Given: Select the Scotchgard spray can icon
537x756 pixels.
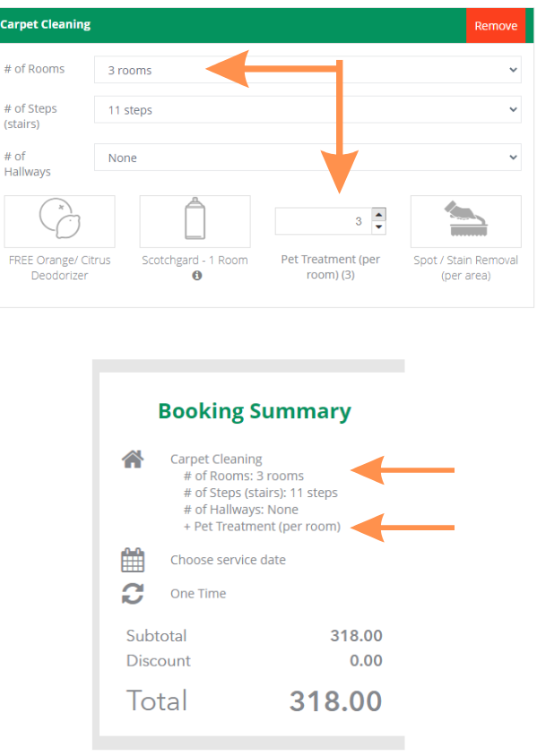Looking at the screenshot, I should tap(195, 221).
